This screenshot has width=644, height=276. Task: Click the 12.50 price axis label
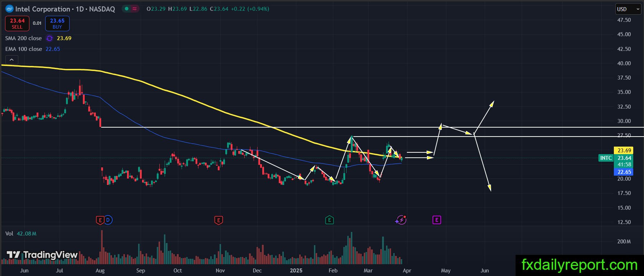[x=624, y=222]
